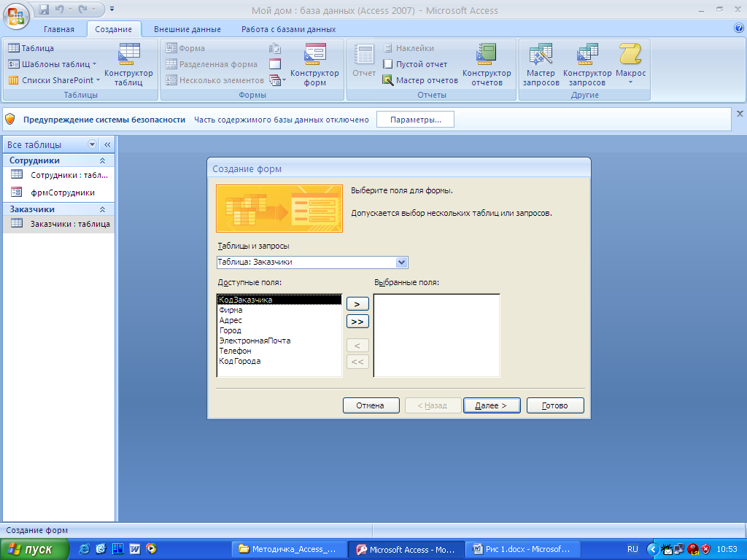
Task: Save the database via quick access icon
Action: (44, 9)
